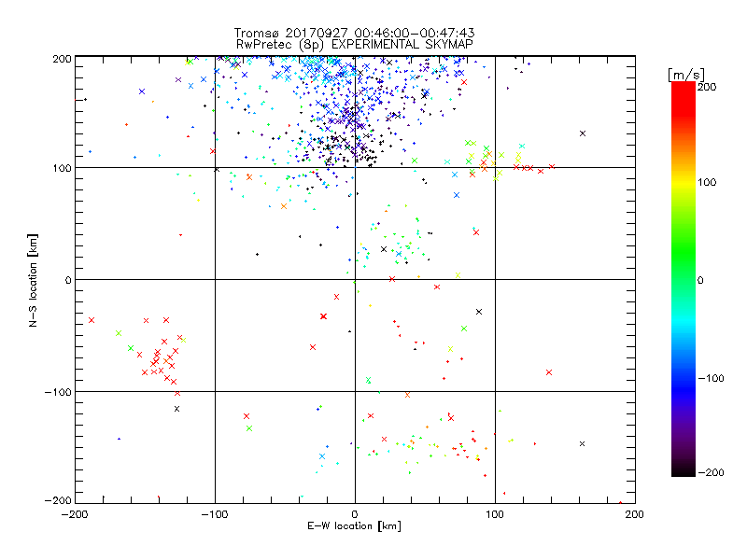Screen dimensions: 747x560
Task: Select the 100 label beside the colorbar
Action: coord(707,182)
